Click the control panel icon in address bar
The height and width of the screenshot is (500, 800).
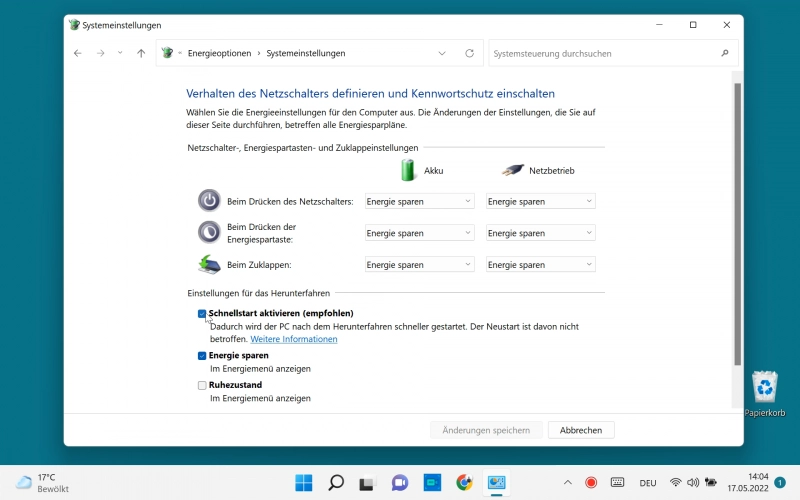click(x=167, y=53)
